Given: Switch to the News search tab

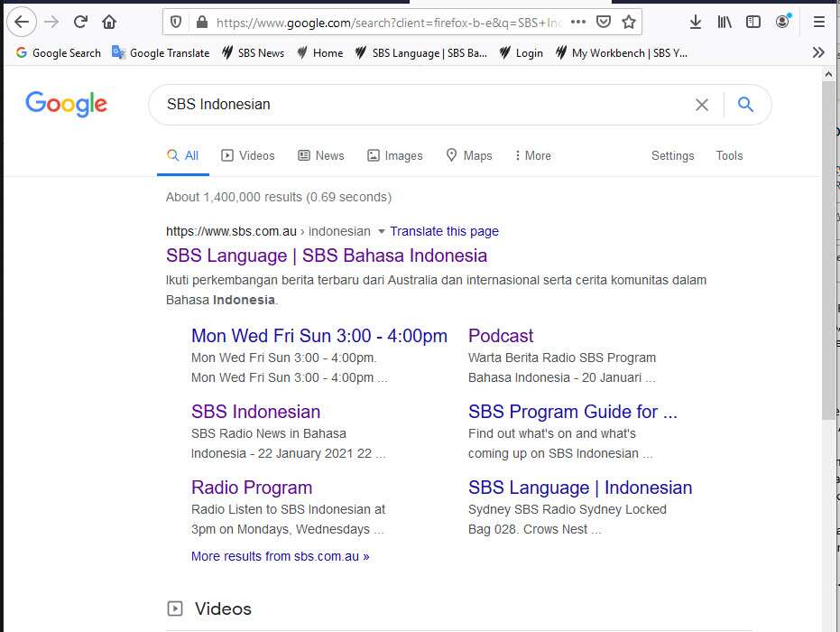Looking at the screenshot, I should (x=320, y=155).
